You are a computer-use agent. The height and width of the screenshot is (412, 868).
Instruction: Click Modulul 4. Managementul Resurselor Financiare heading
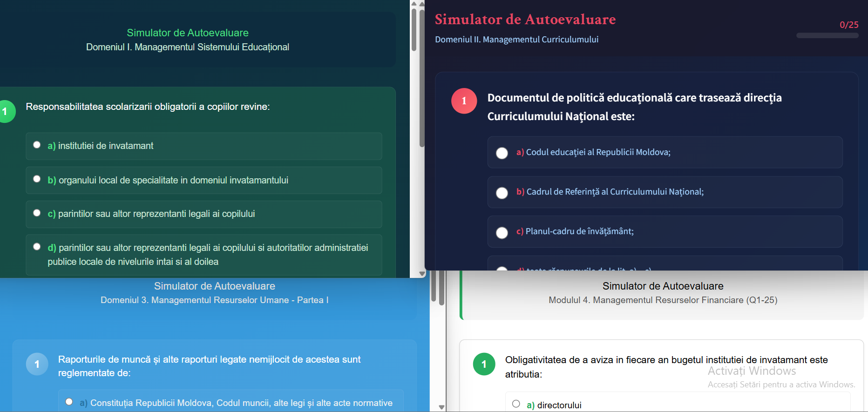[663, 300]
